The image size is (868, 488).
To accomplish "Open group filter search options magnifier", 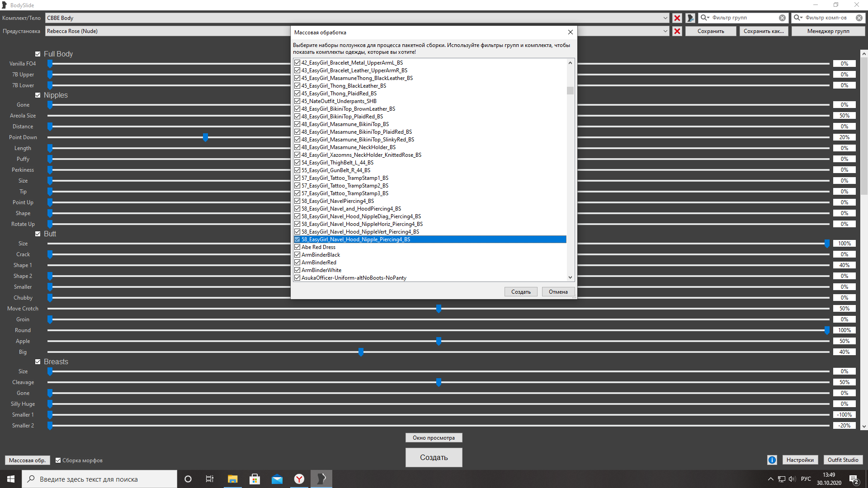I will 705,18.
